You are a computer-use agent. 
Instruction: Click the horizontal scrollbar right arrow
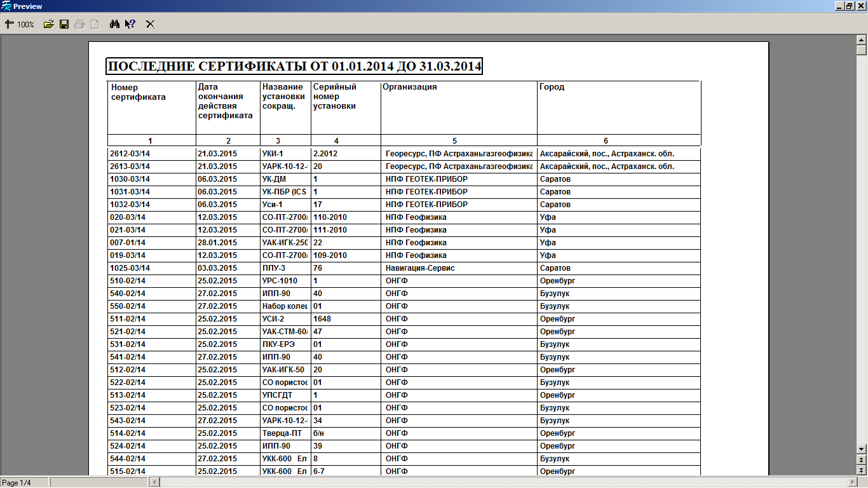(x=851, y=482)
